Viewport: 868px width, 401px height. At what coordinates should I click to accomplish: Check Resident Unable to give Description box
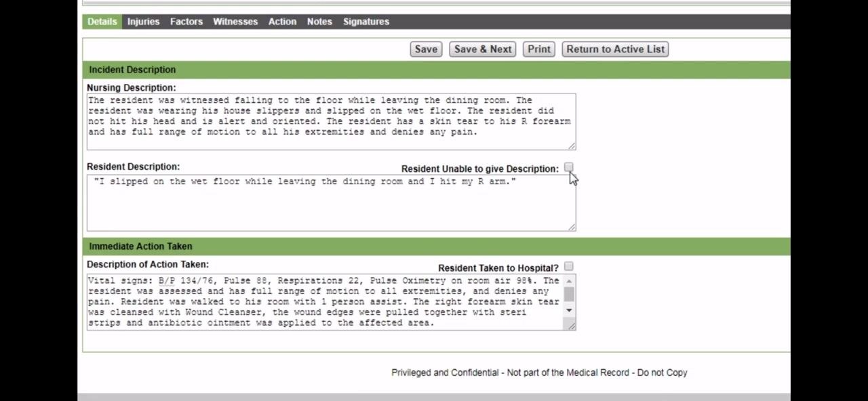click(x=568, y=167)
